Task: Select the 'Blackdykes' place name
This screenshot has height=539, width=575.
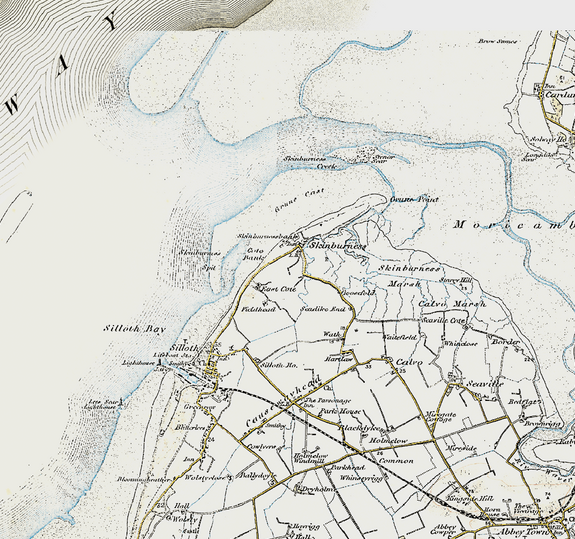Action: coord(361,428)
